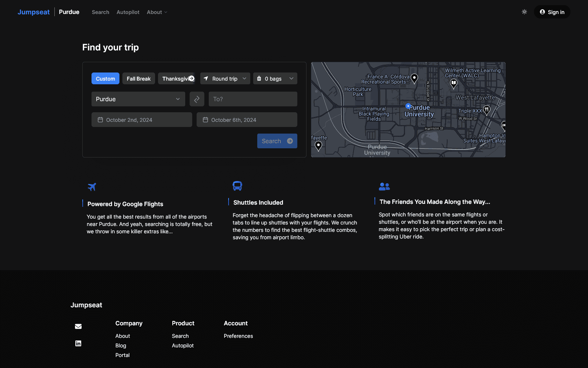This screenshot has height=368, width=588.
Task: Click the bus icon above Shuttles Included
Action: [x=237, y=186]
